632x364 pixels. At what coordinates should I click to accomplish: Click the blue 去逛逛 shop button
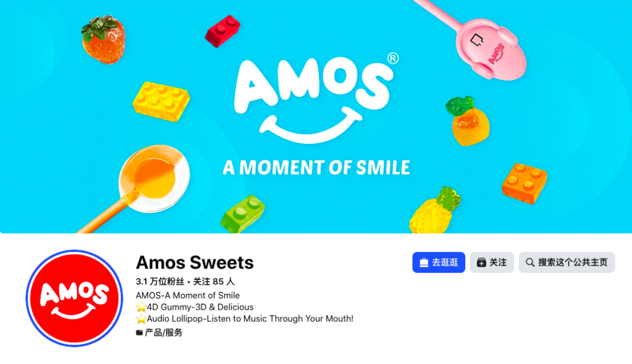click(x=438, y=262)
